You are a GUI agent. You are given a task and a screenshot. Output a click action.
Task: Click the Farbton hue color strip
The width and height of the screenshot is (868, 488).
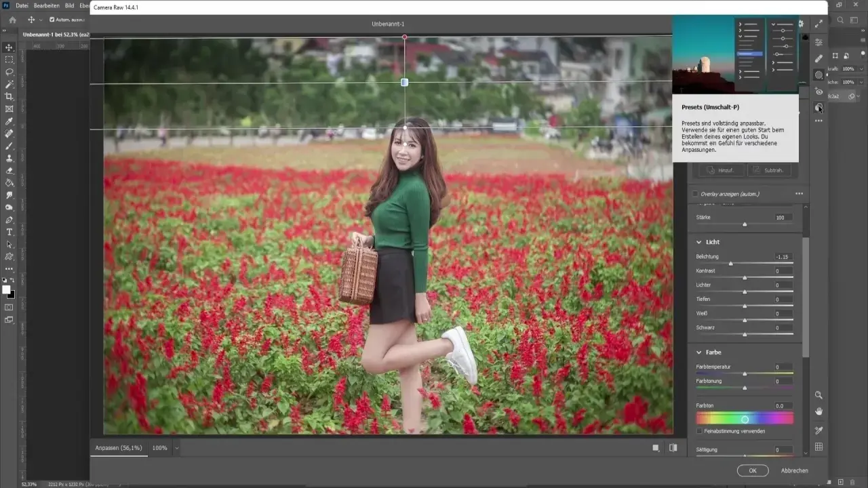[745, 419]
